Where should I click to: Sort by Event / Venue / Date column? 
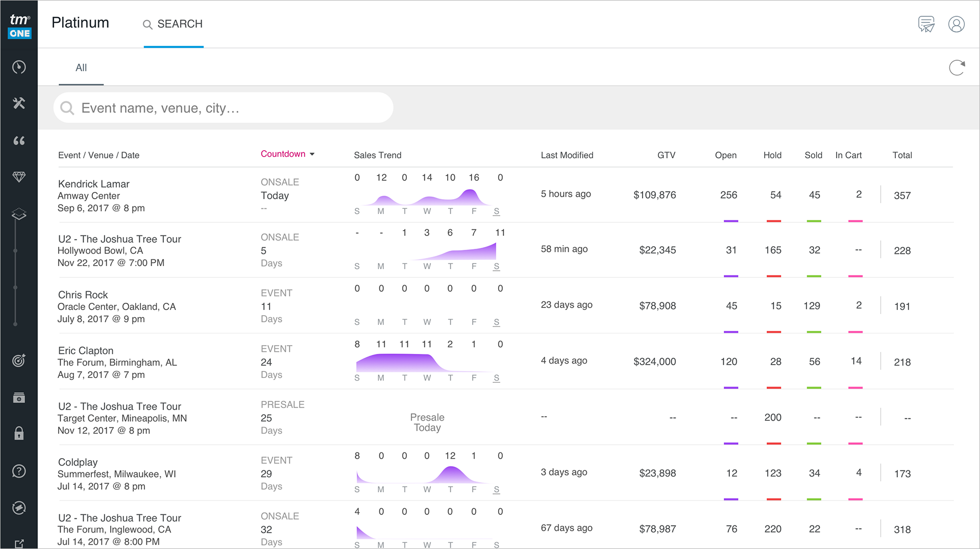pyautogui.click(x=99, y=155)
